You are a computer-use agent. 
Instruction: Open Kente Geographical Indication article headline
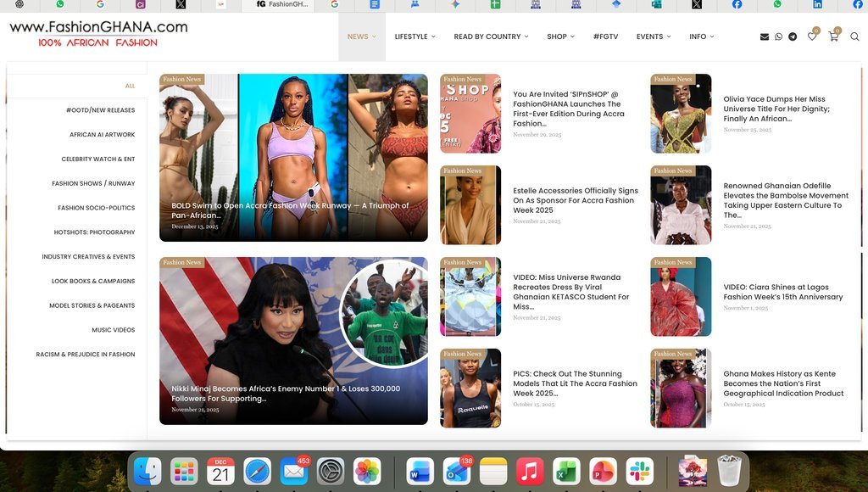pos(783,383)
